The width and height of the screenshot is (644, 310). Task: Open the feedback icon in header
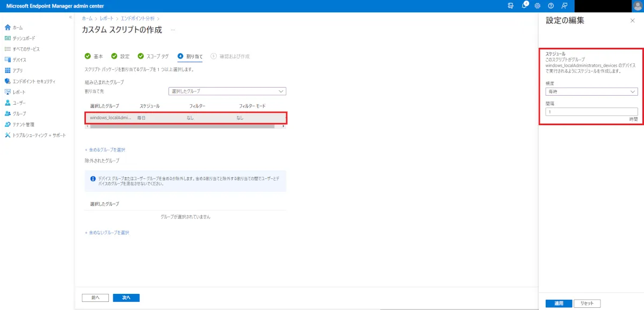click(563, 5)
